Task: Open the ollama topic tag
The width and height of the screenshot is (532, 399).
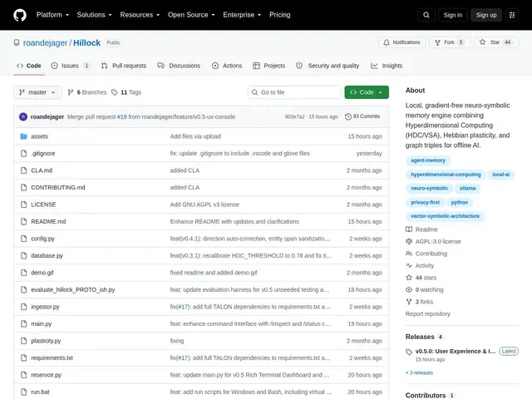Action: pos(467,189)
